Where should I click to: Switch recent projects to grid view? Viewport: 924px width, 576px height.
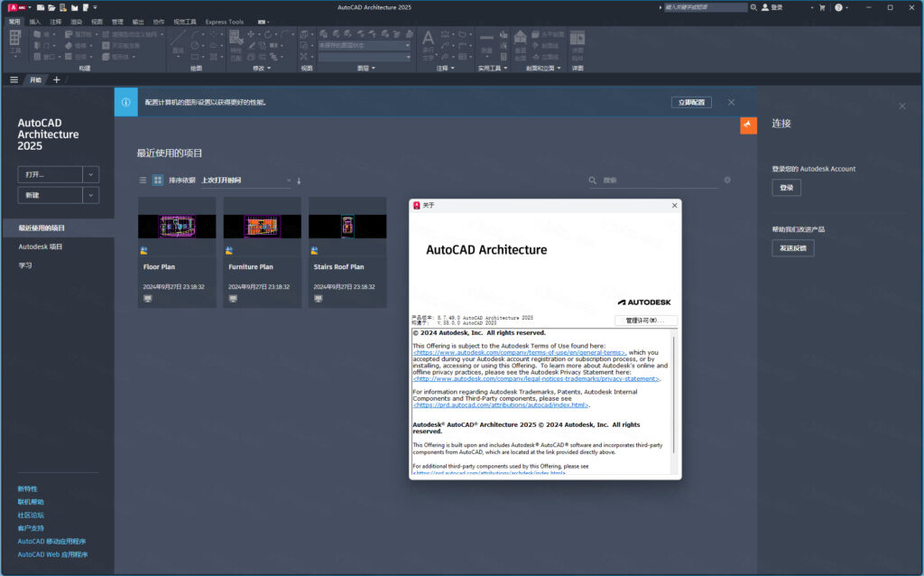[157, 181]
